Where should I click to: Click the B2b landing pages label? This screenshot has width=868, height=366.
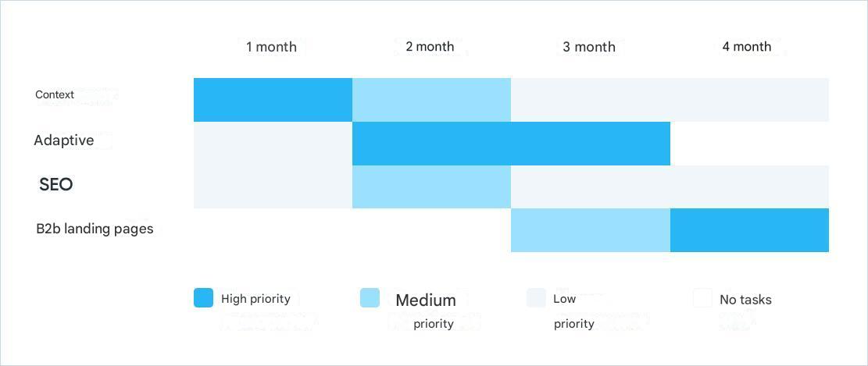coord(95,229)
